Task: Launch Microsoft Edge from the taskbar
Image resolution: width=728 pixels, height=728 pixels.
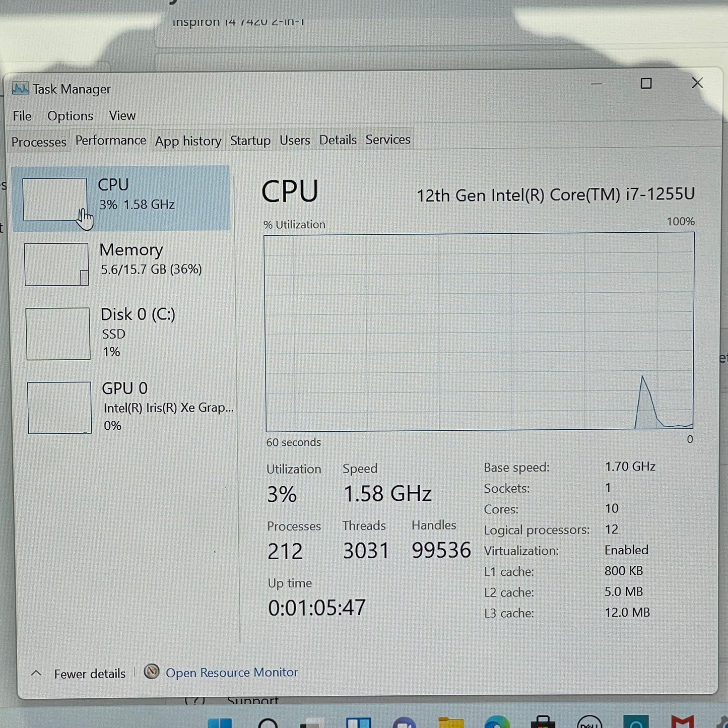Action: coord(497,722)
